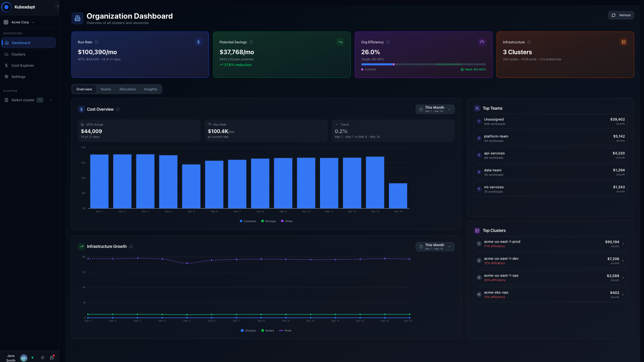Screen dimensions: 644x362
Task: Open the Insights tab
Action: [x=150, y=89]
